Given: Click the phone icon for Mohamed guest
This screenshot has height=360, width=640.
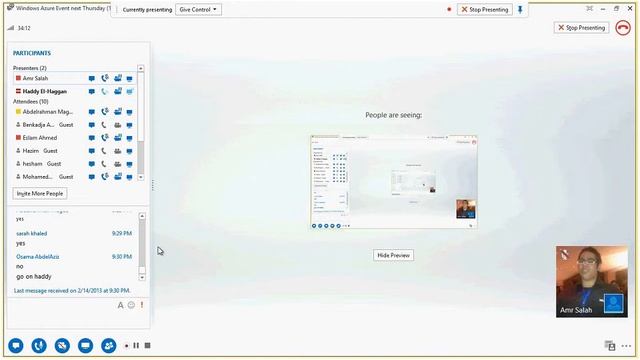Looking at the screenshot, I should (x=105, y=177).
